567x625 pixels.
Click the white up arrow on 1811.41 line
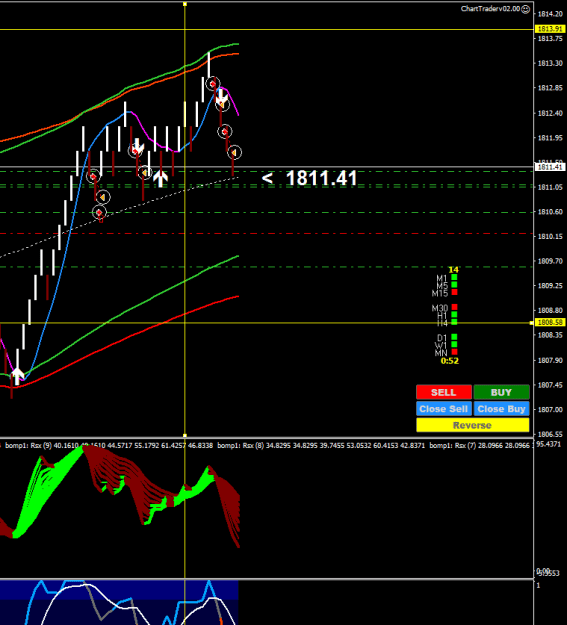click(x=160, y=179)
